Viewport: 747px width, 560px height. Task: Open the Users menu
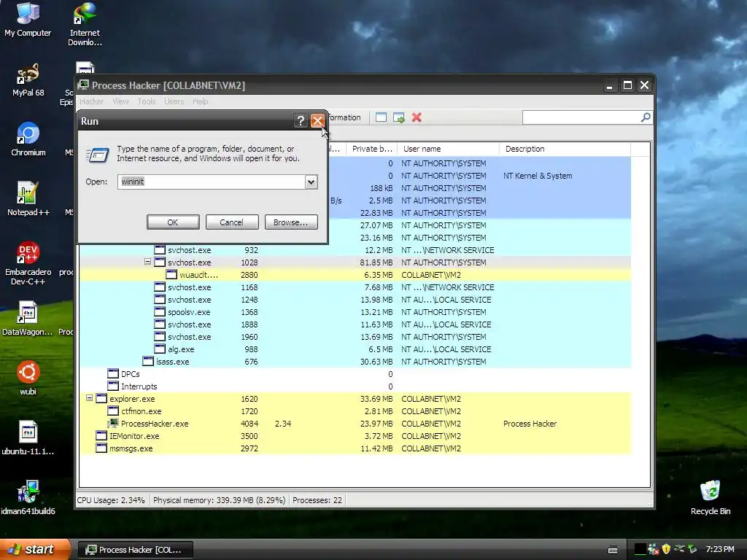point(174,101)
